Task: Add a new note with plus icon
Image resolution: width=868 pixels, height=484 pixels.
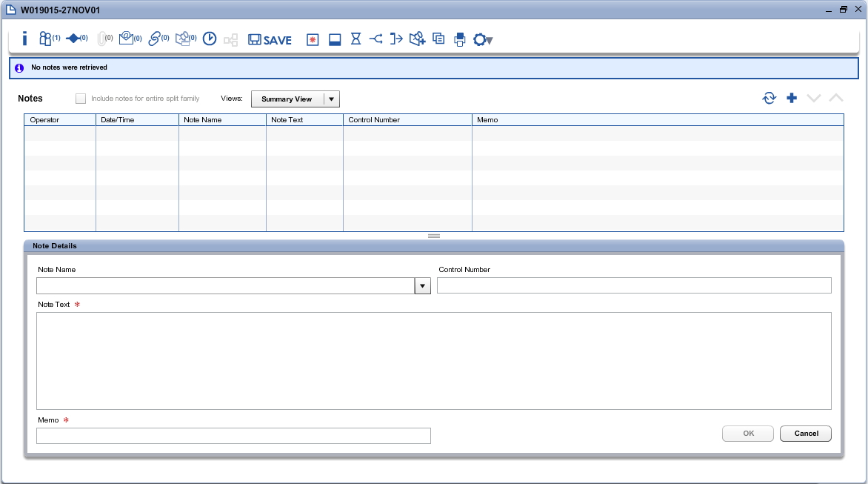Action: tap(792, 98)
